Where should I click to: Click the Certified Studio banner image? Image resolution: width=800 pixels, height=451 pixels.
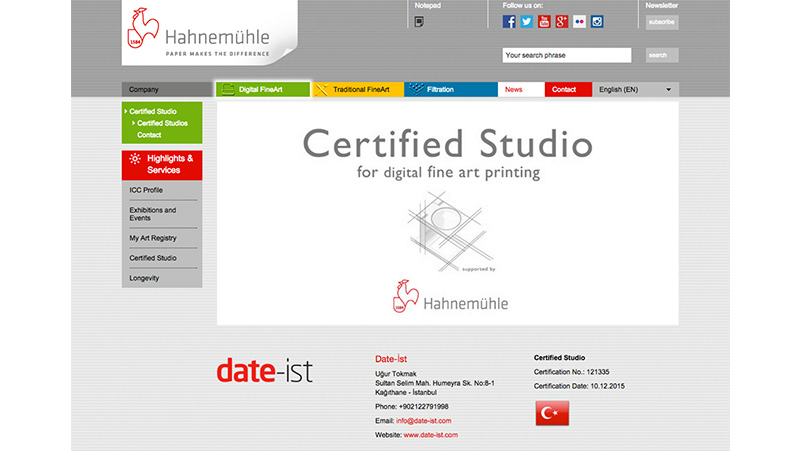tap(447, 213)
